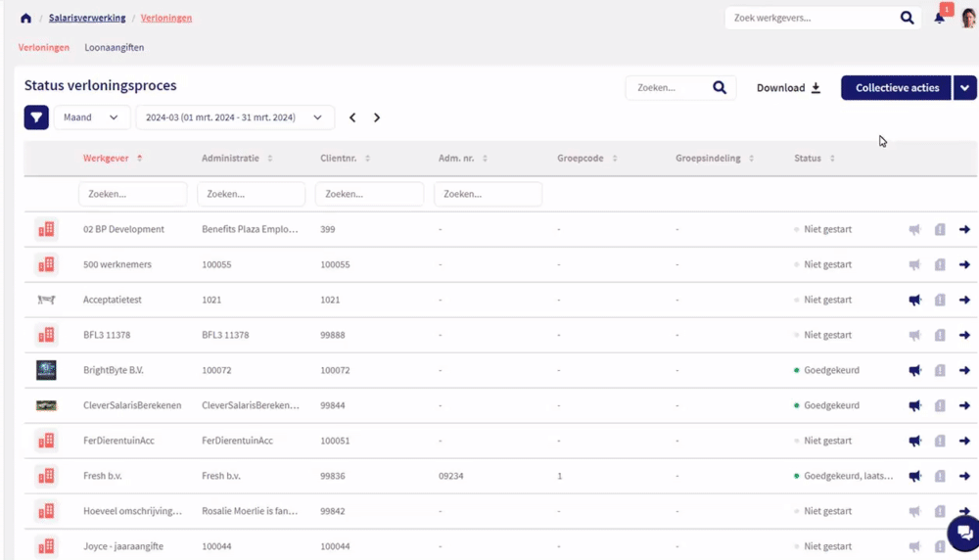Click the arrow icon for 02 BP Development
This screenshot has height=560, width=979.
[964, 230]
